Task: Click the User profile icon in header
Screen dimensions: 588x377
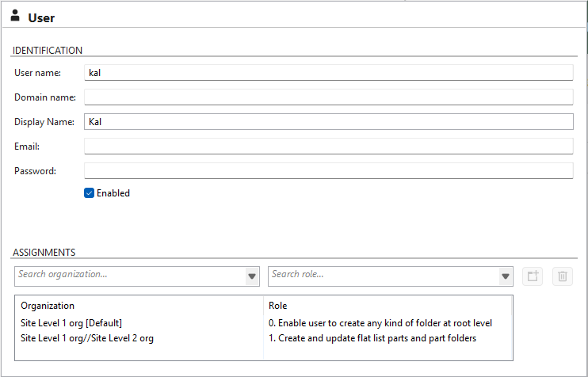Action: [15, 17]
